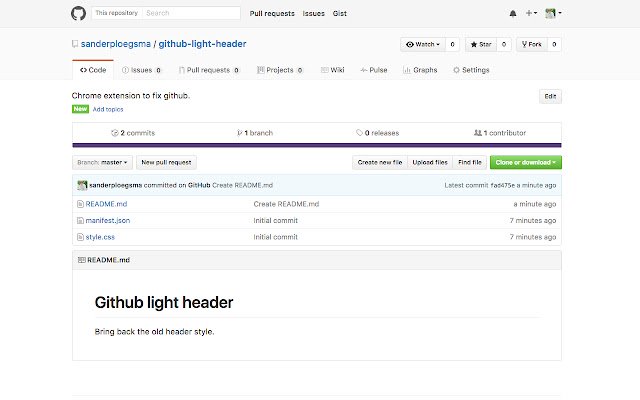640x400 pixels.
Task: Edit the repository description
Action: [x=550, y=96]
